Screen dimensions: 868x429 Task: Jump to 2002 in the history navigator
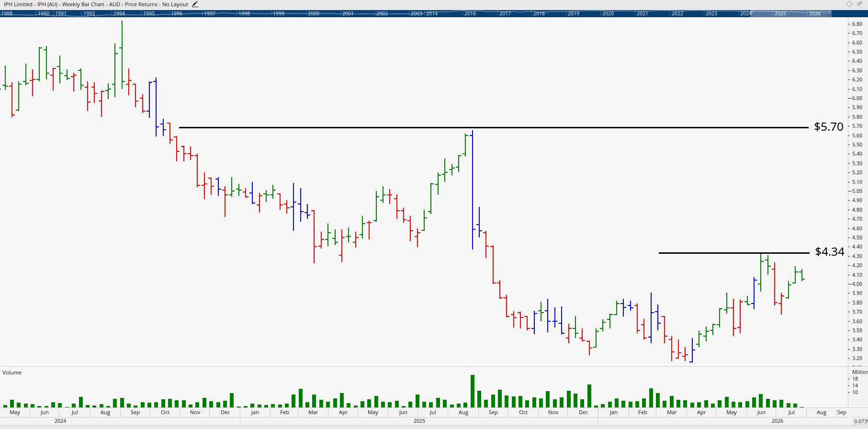click(x=382, y=13)
